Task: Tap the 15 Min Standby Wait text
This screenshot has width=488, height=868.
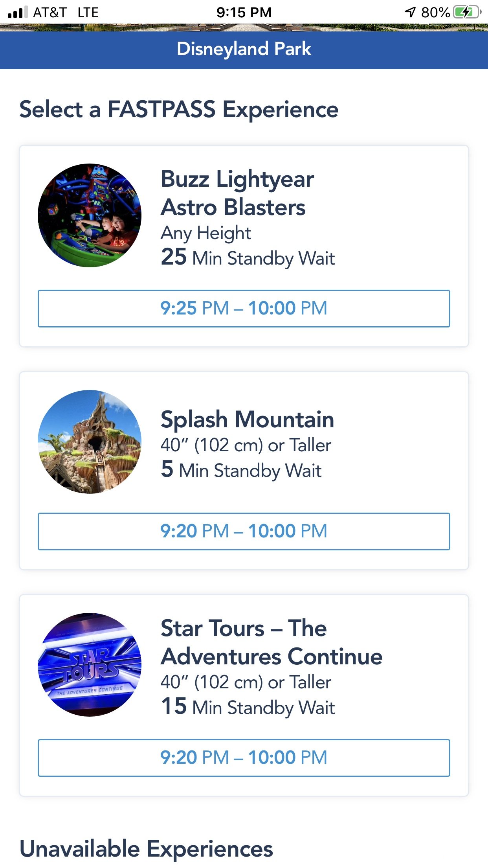Action: (248, 707)
